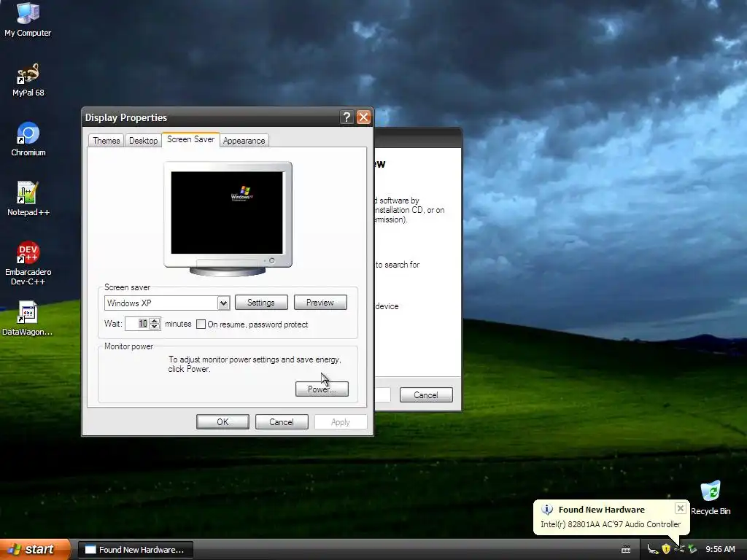The image size is (747, 560).
Task: Select the Embarcadero Dev-C++ desktop shortcut
Action: pyautogui.click(x=28, y=263)
